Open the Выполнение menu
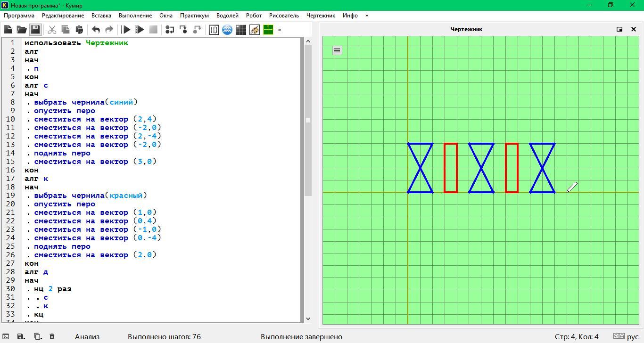 pos(135,16)
